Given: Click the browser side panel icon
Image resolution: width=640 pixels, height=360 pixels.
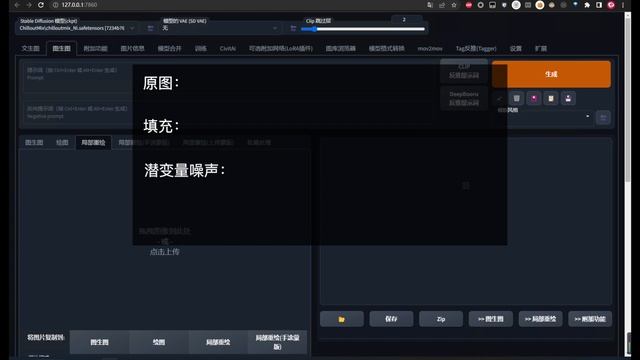Looking at the screenshot, I should pos(599,5).
